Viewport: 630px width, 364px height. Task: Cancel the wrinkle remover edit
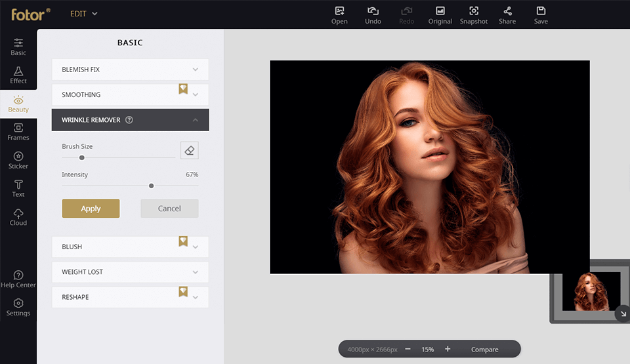[169, 209]
